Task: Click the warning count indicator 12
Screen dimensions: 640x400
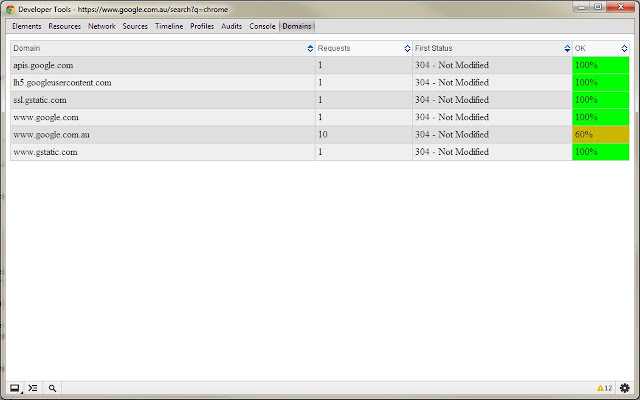Action: point(604,388)
